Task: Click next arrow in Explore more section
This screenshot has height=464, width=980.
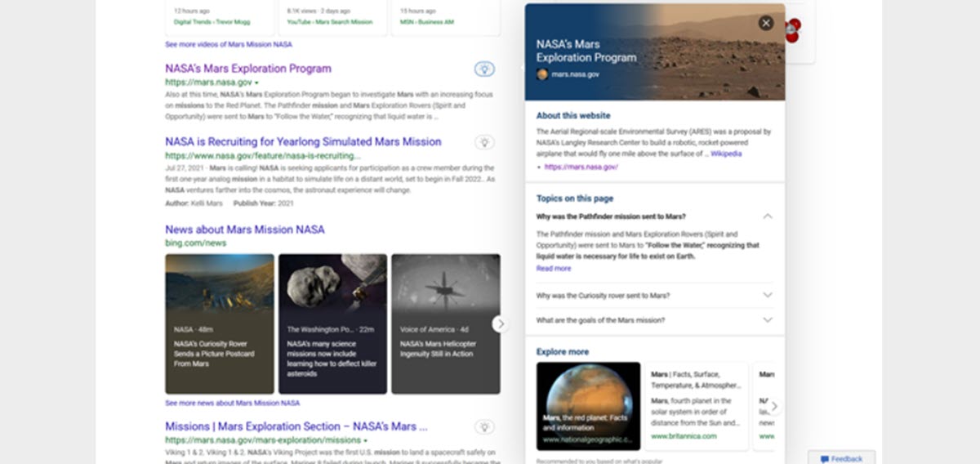Action: (x=773, y=406)
